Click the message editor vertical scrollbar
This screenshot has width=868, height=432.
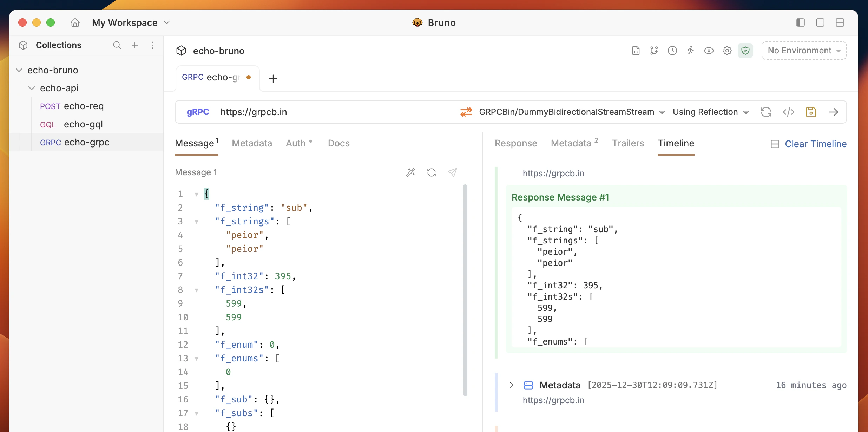click(x=465, y=290)
